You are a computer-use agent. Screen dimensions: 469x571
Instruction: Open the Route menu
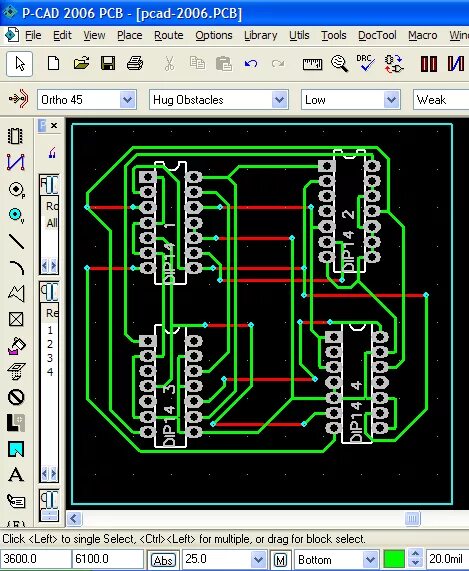[169, 35]
